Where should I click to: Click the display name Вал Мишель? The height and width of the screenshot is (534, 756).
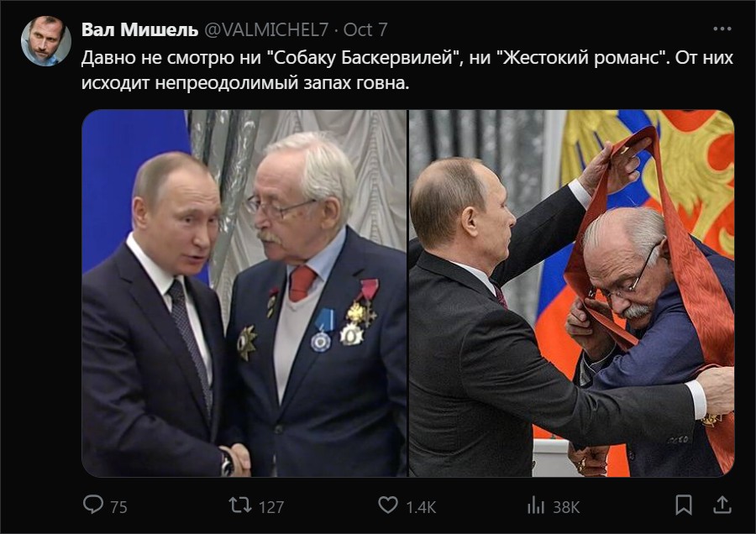(x=139, y=30)
